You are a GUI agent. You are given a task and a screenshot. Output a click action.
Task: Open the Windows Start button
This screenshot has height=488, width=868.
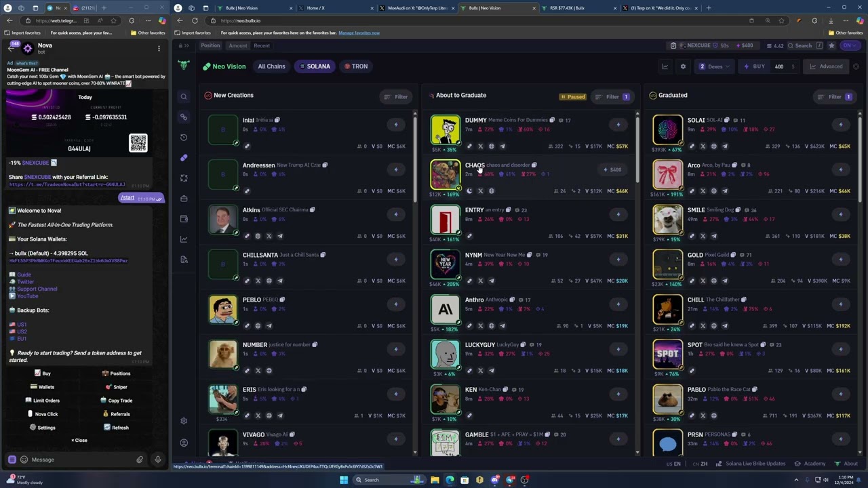click(344, 480)
